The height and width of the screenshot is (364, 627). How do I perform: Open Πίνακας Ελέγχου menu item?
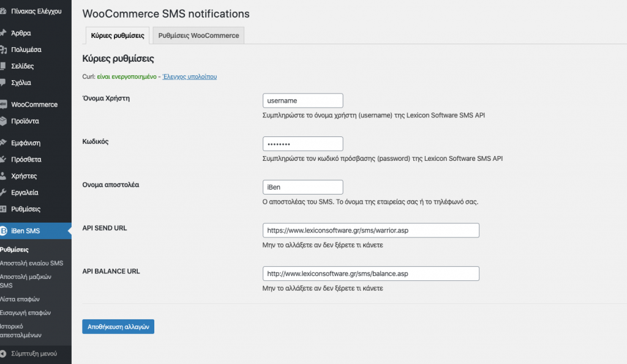pyautogui.click(x=36, y=11)
